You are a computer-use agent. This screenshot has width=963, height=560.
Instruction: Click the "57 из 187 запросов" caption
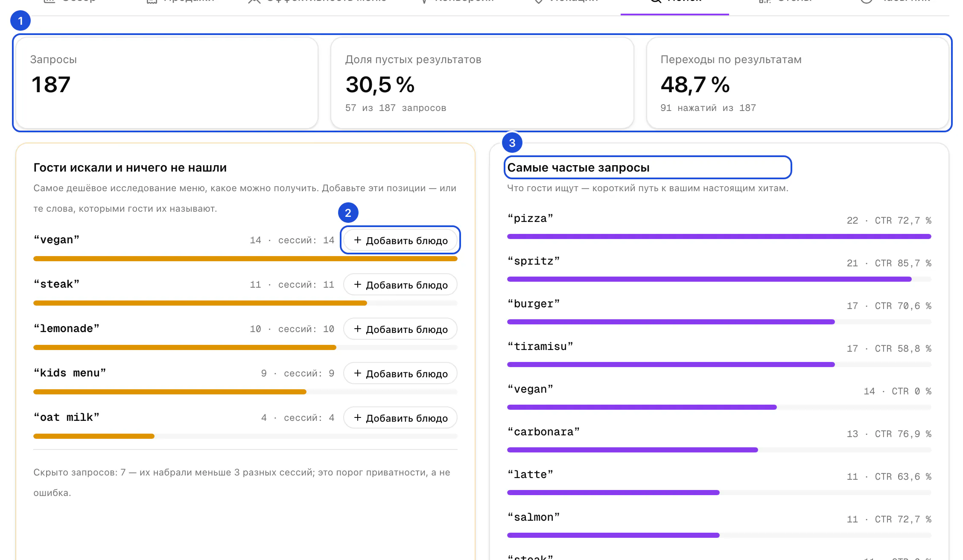click(x=396, y=108)
